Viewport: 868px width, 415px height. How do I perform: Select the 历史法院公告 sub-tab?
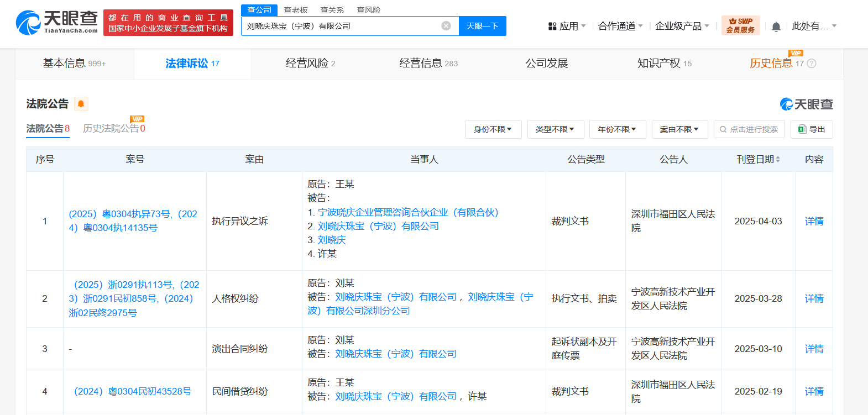pos(113,128)
